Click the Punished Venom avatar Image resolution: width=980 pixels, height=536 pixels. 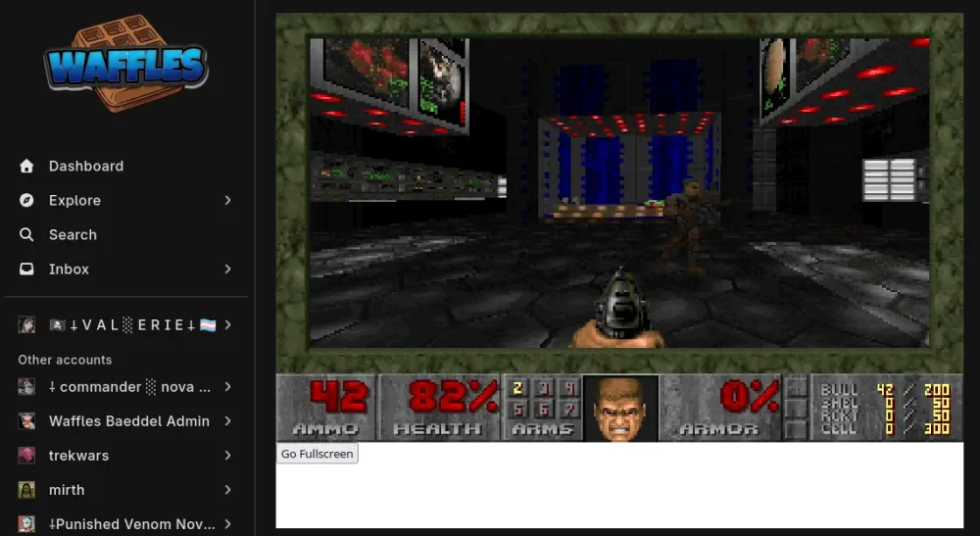tap(26, 524)
